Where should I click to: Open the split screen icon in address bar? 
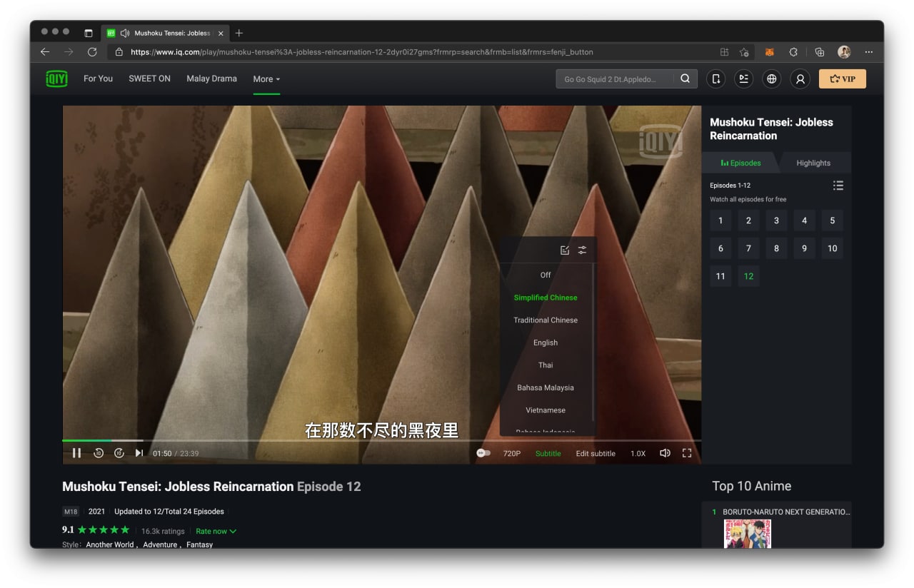click(724, 52)
